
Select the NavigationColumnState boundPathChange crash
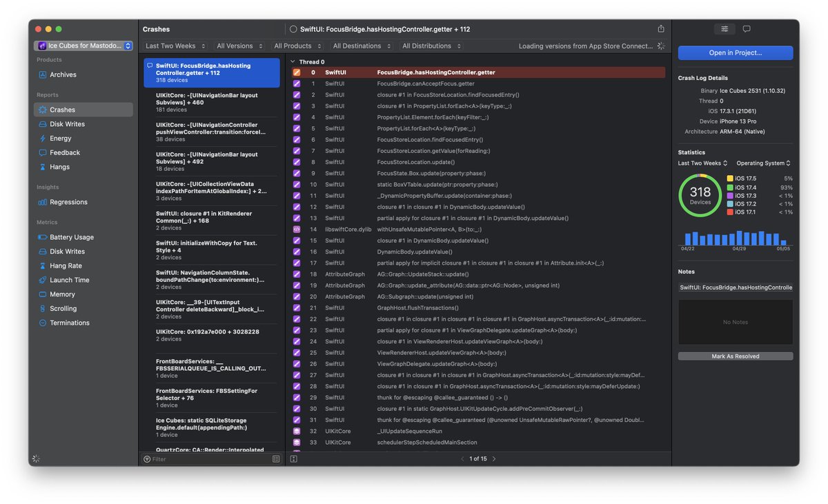(x=212, y=280)
